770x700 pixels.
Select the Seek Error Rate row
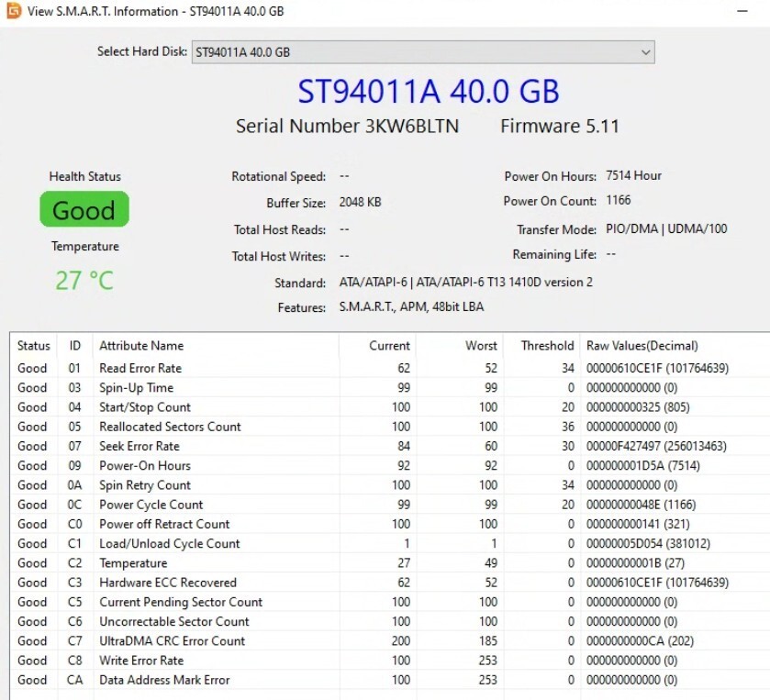coord(390,446)
